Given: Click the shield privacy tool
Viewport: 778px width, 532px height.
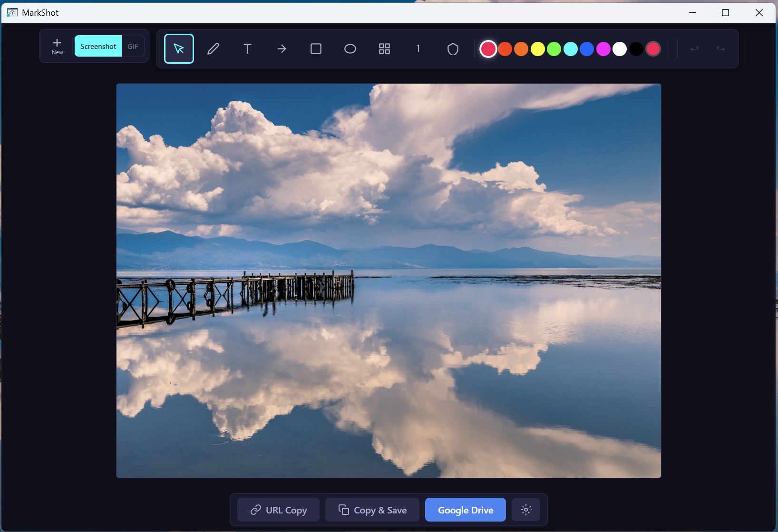Looking at the screenshot, I should tap(453, 48).
